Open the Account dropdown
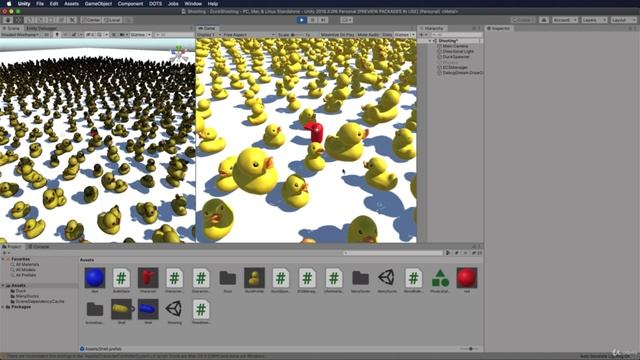Screen dimensions: 640x360 (x=565, y=20)
